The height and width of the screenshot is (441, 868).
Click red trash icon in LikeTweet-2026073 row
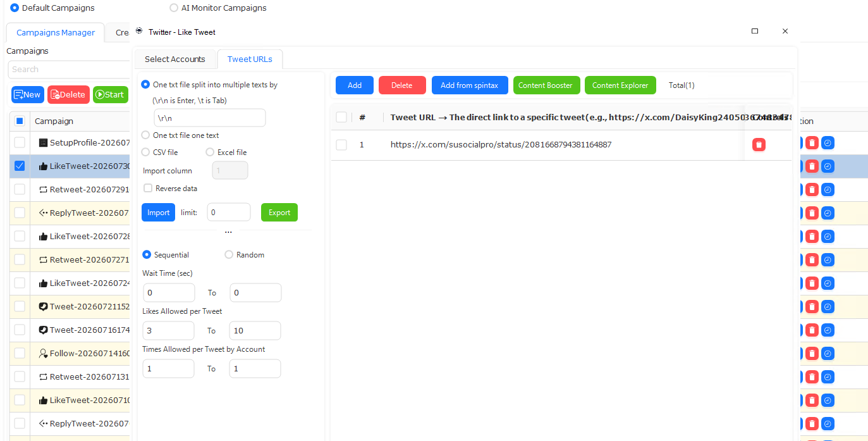click(x=812, y=166)
